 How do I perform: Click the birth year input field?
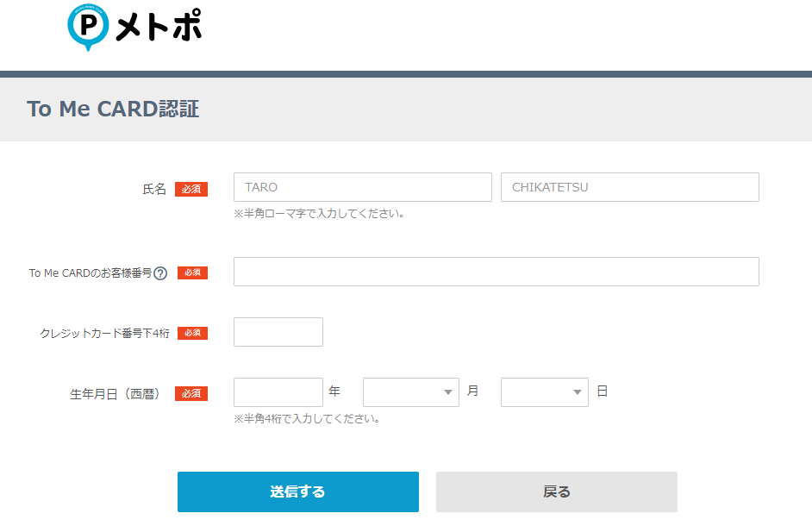pyautogui.click(x=278, y=392)
